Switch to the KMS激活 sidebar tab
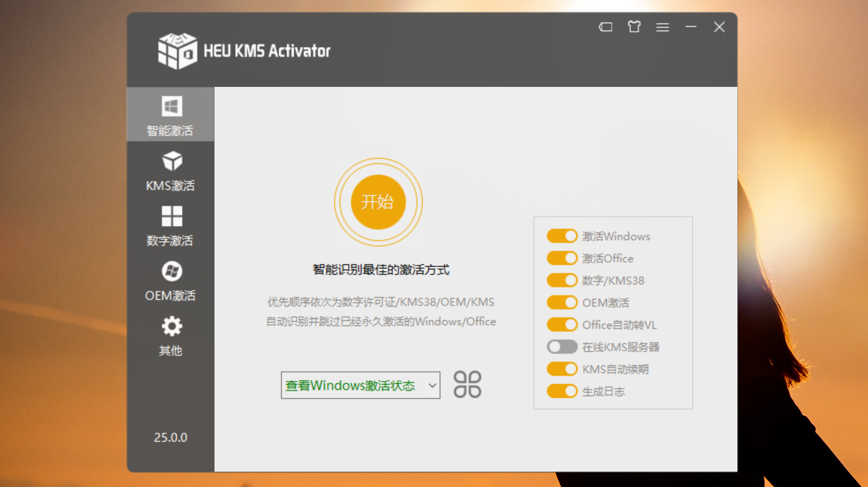 (x=171, y=170)
